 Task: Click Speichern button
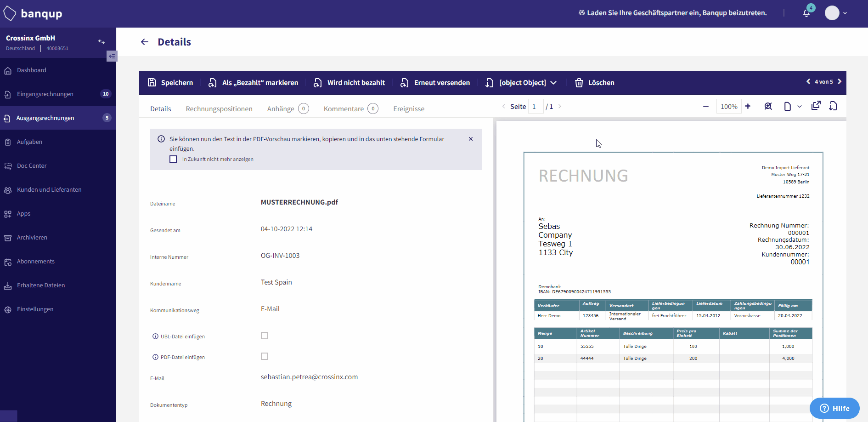tap(170, 83)
